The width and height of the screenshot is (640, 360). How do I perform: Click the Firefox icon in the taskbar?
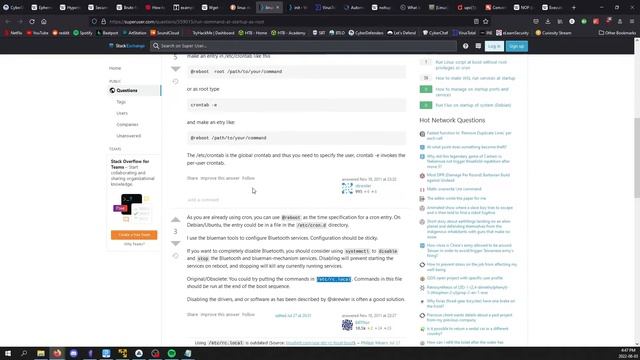[x=57, y=353]
